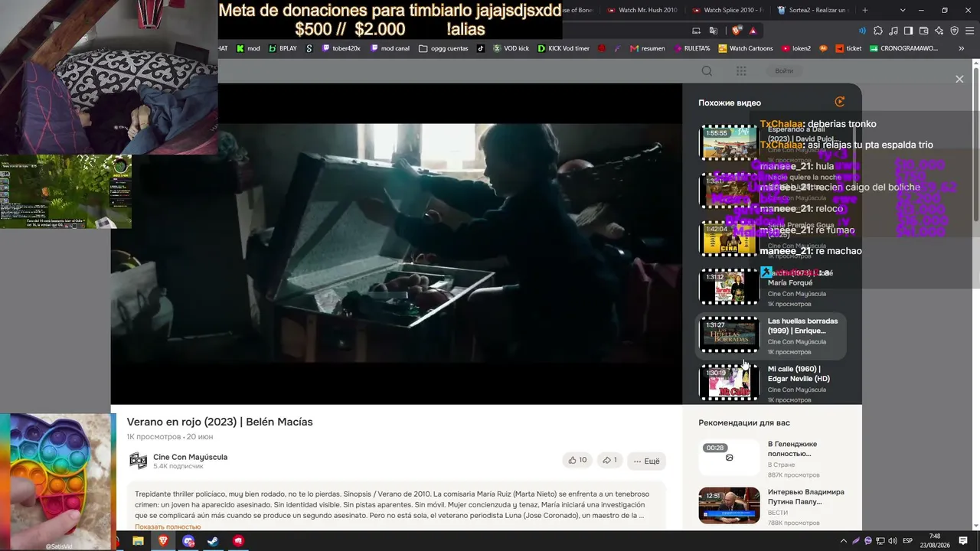Open Las huellas borradas (1999) title link
980x551 pixels.
coord(802,326)
